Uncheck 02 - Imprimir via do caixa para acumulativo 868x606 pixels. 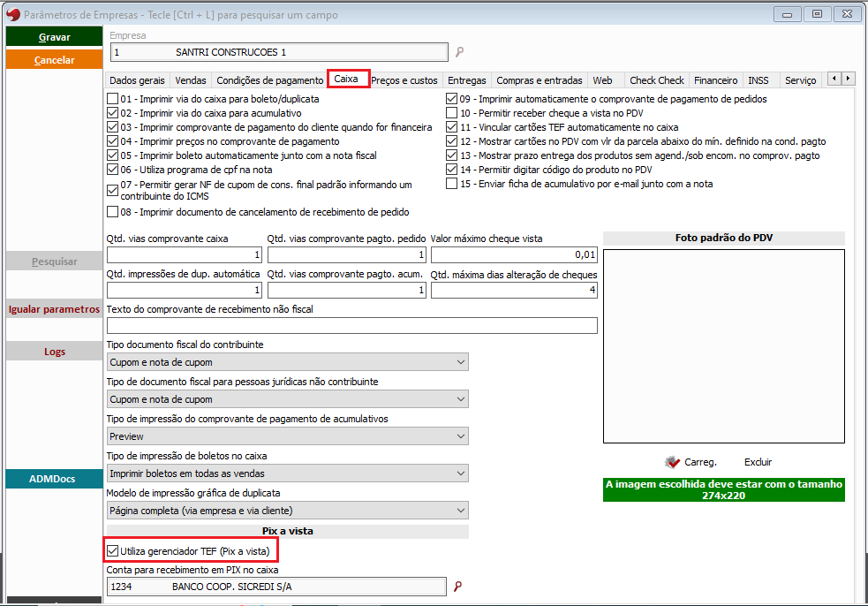112,113
